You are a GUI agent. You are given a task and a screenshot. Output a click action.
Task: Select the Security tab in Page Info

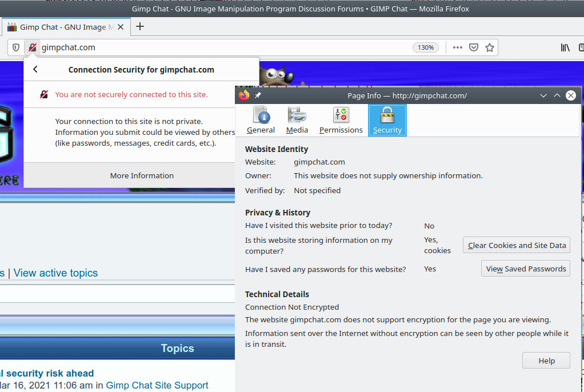tap(387, 120)
